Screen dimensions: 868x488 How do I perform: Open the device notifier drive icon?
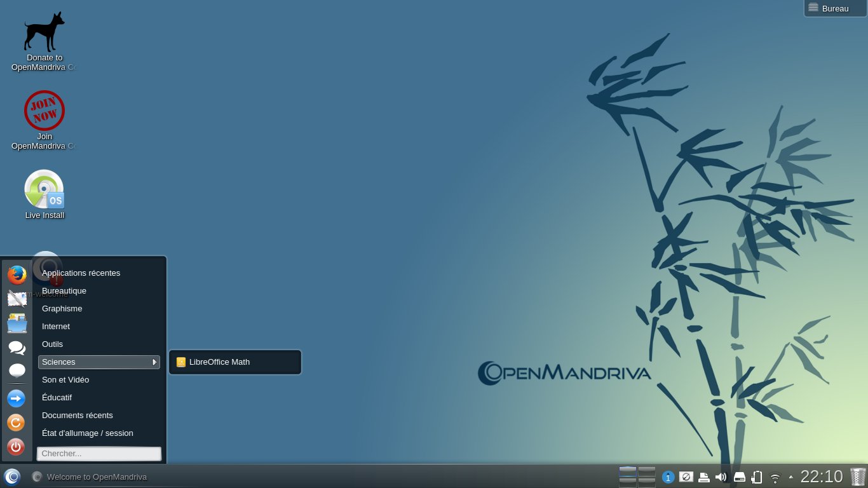(740, 477)
